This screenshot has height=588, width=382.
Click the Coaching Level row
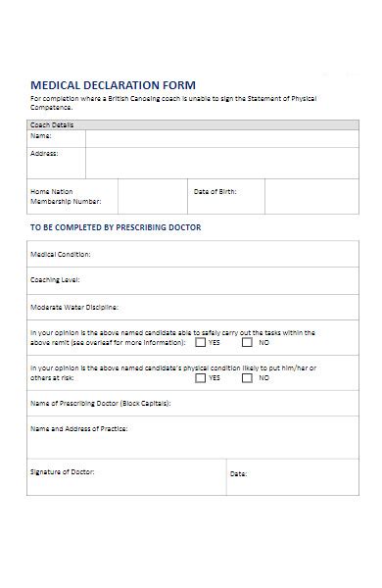[x=193, y=280]
